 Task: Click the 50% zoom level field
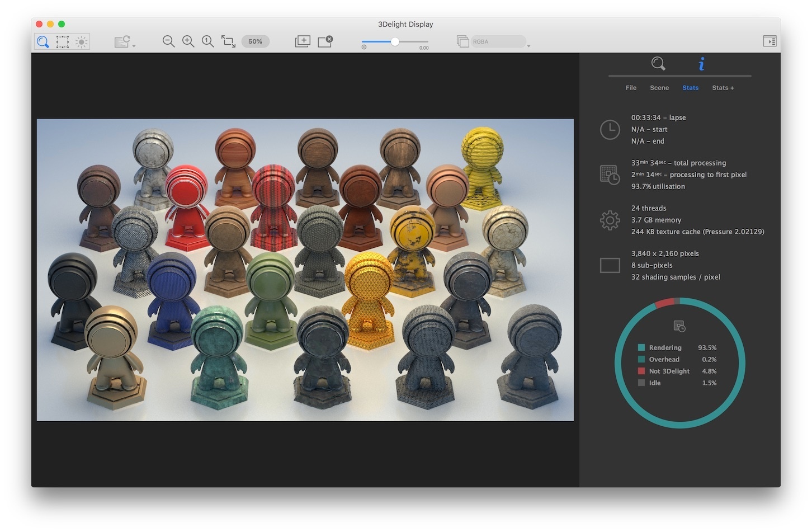[x=256, y=41]
